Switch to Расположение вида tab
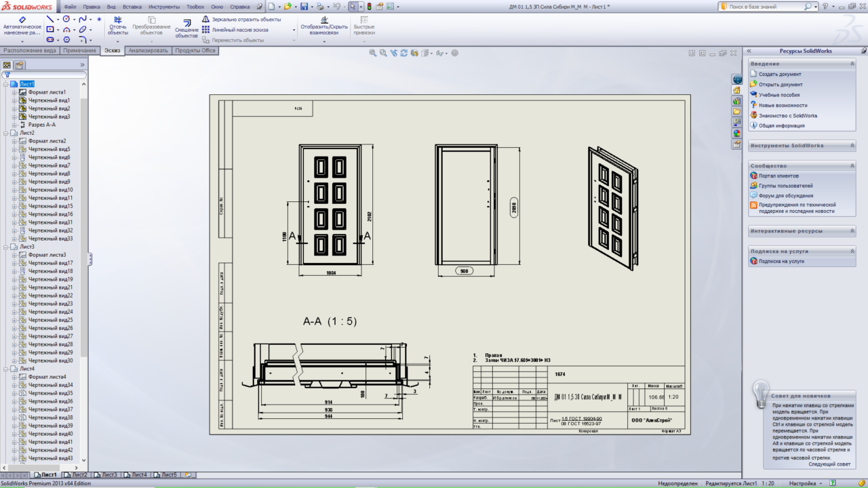The width and height of the screenshot is (868, 488). tap(30, 51)
